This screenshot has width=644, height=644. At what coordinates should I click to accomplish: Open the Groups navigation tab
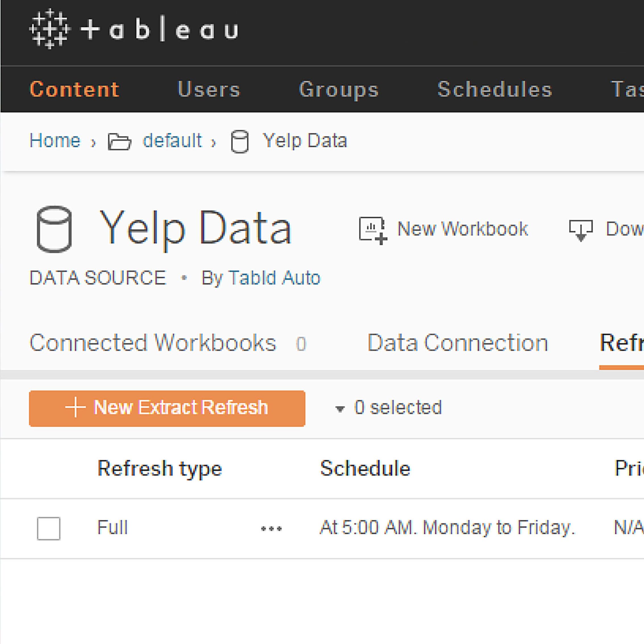click(x=339, y=89)
